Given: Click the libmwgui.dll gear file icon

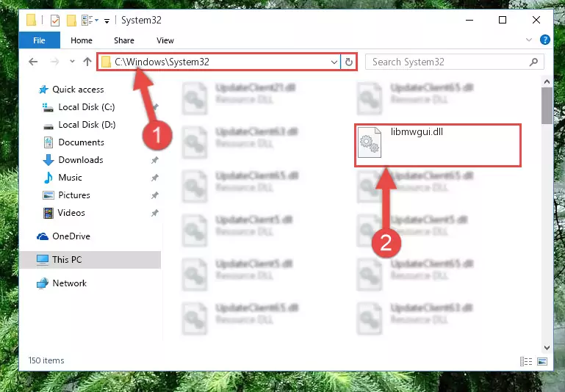Looking at the screenshot, I should point(370,142).
